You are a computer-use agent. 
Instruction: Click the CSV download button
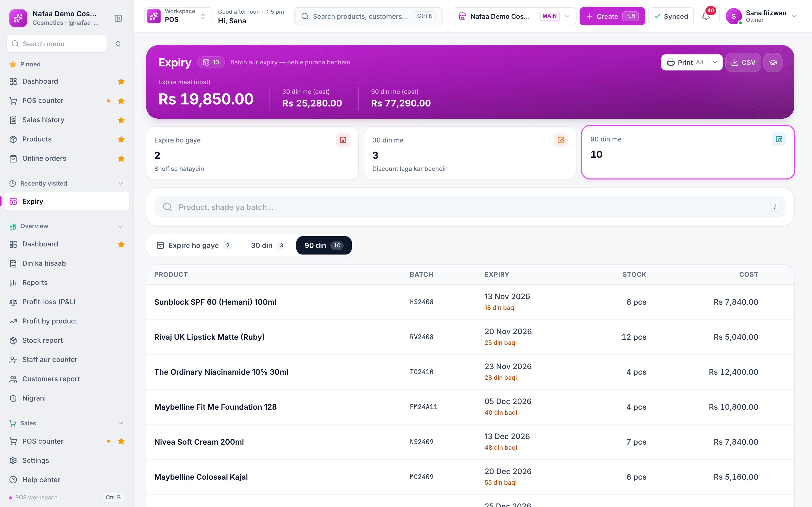click(x=743, y=62)
